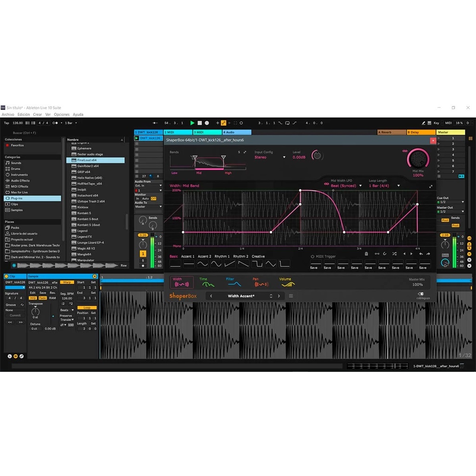Choose the triangle wave preset shape
Screen dimensions: 476x476
point(271,264)
